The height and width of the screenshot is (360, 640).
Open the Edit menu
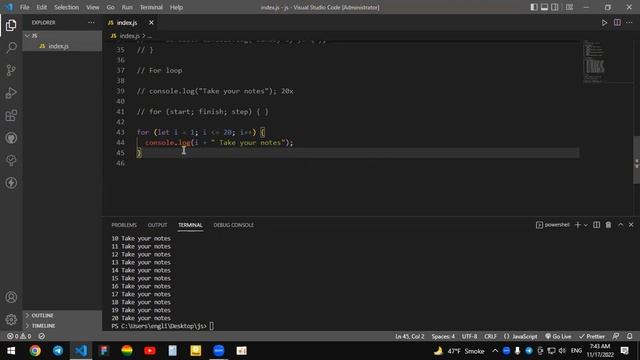(42, 7)
